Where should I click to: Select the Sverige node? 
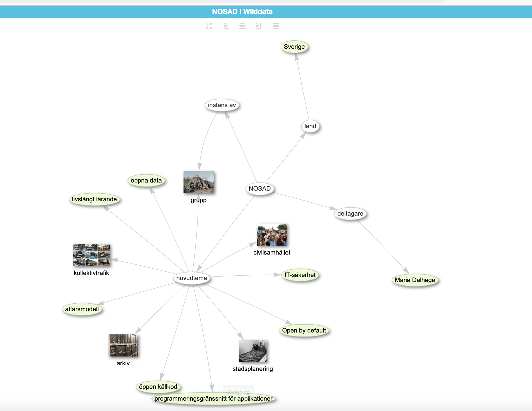tap(294, 47)
